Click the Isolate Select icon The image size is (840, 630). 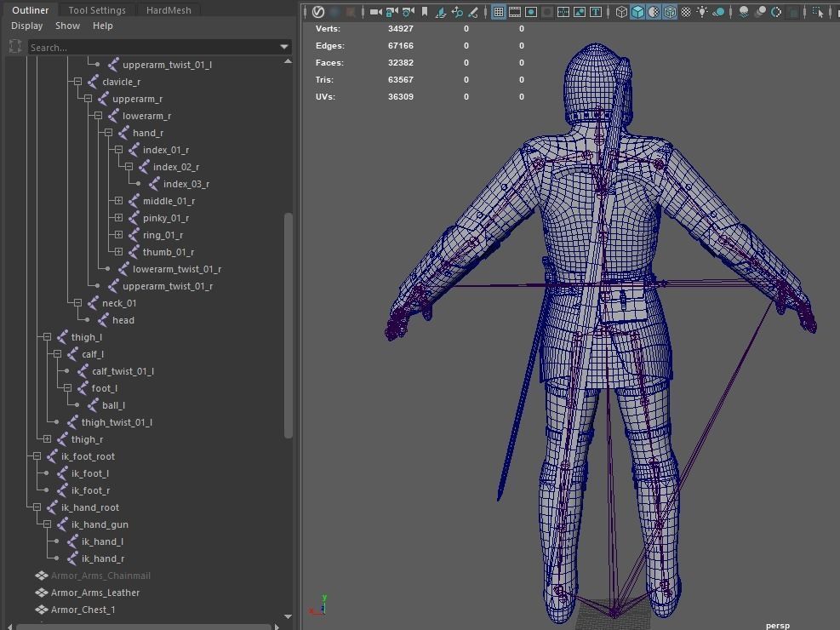click(818, 12)
